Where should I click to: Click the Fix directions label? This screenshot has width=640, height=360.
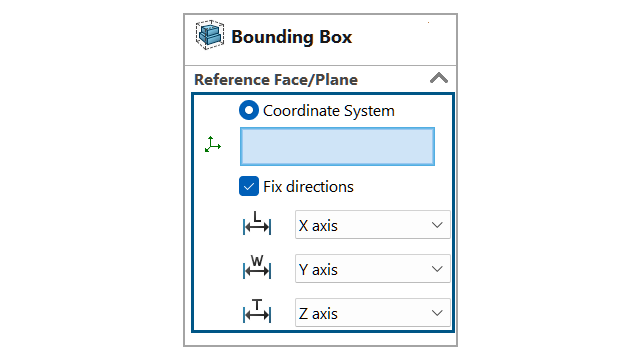308,187
